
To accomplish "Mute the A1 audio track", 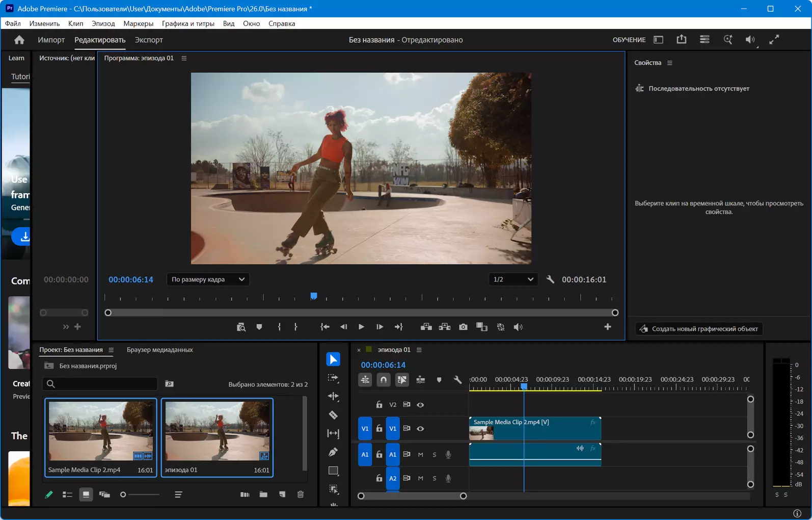I will pyautogui.click(x=420, y=454).
